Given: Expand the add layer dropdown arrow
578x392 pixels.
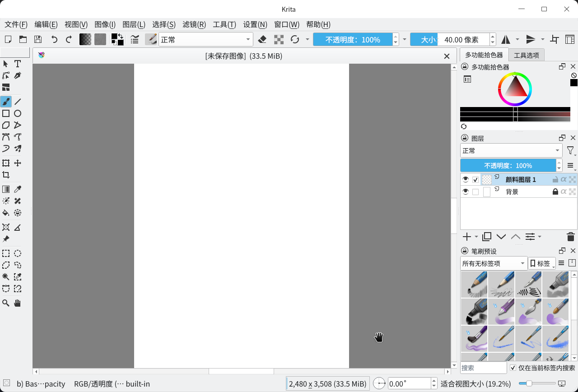Looking at the screenshot, I should coord(476,237).
